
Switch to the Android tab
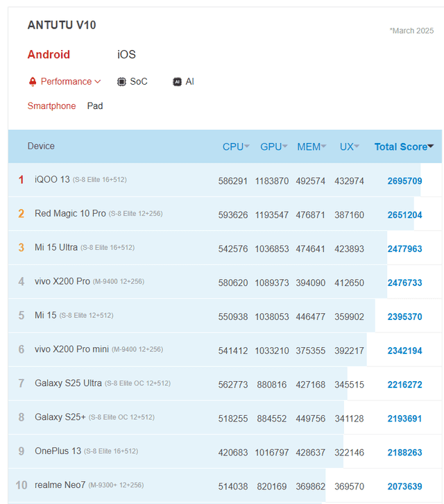point(49,54)
